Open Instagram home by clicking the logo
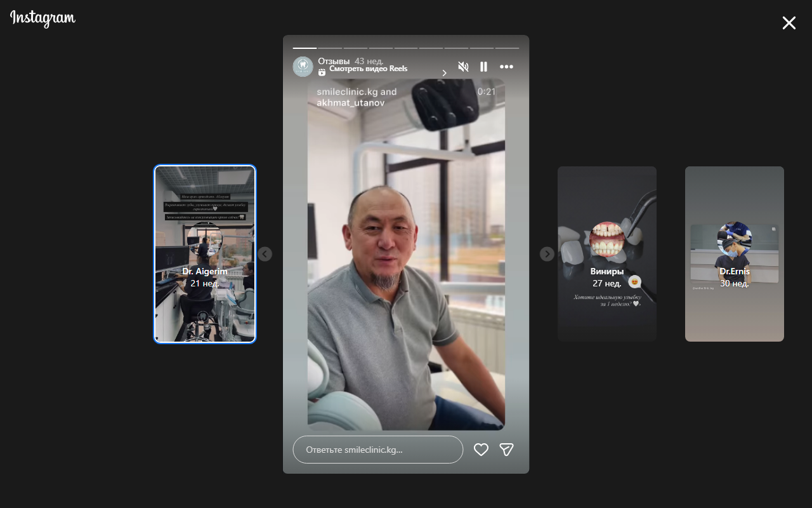The image size is (812, 508). pyautogui.click(x=42, y=19)
